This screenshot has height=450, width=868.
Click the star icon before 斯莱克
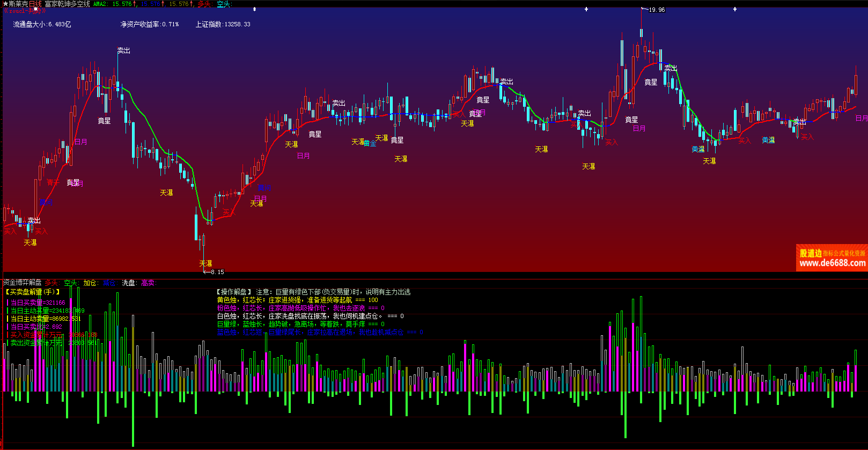[x=5, y=4]
